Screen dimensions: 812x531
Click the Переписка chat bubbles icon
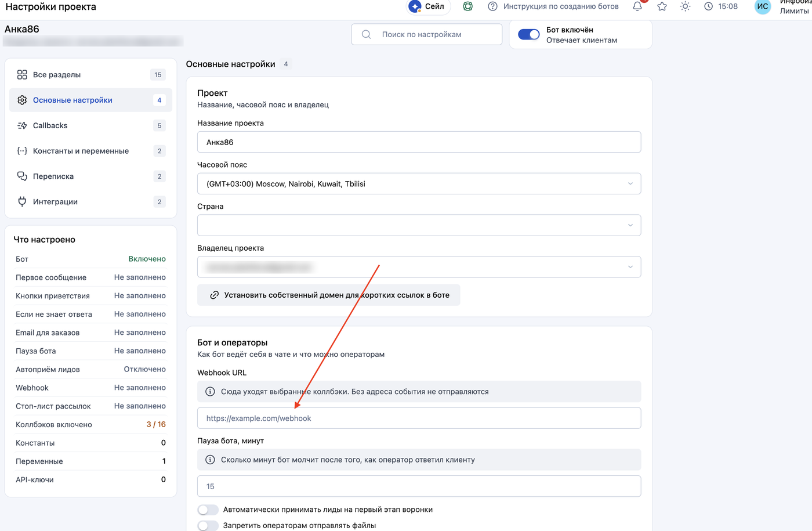click(22, 176)
